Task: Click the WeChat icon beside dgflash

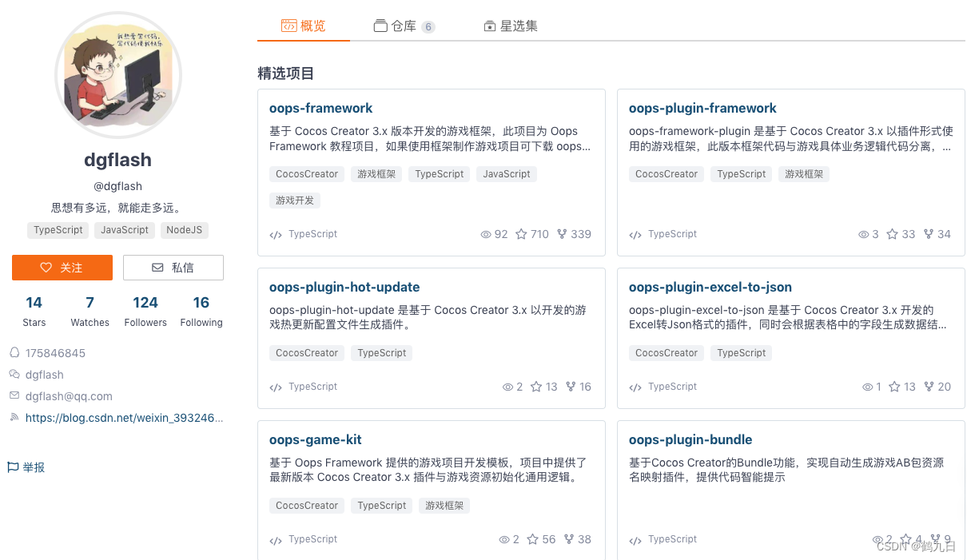Action: pos(14,374)
